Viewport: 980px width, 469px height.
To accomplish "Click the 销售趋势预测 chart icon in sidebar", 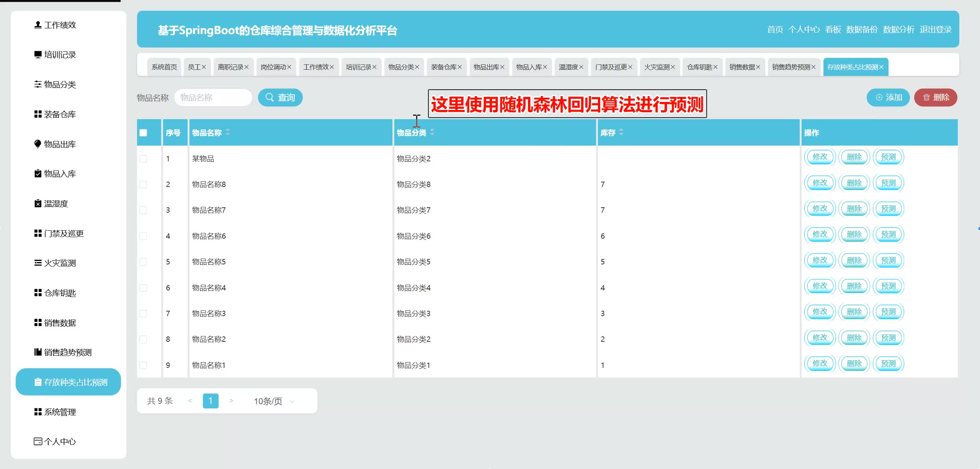I will (x=38, y=352).
